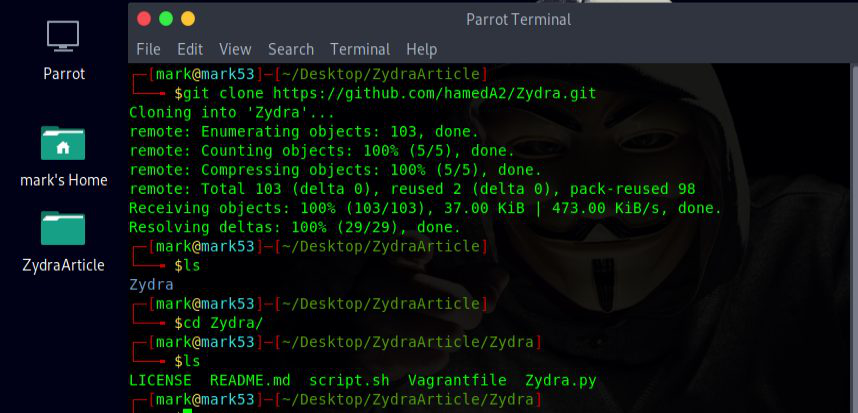Open mark's Home folder icon
Image resolution: width=858 pixels, height=413 pixels.
coord(63,144)
